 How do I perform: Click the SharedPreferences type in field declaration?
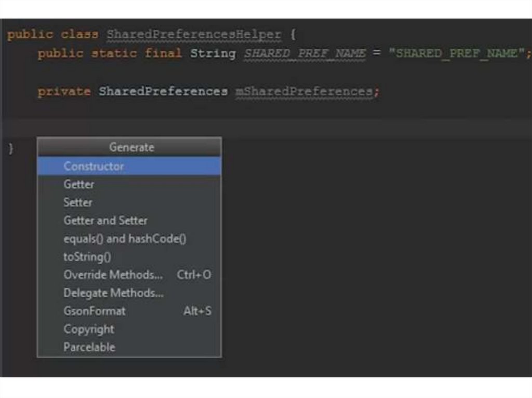(163, 92)
